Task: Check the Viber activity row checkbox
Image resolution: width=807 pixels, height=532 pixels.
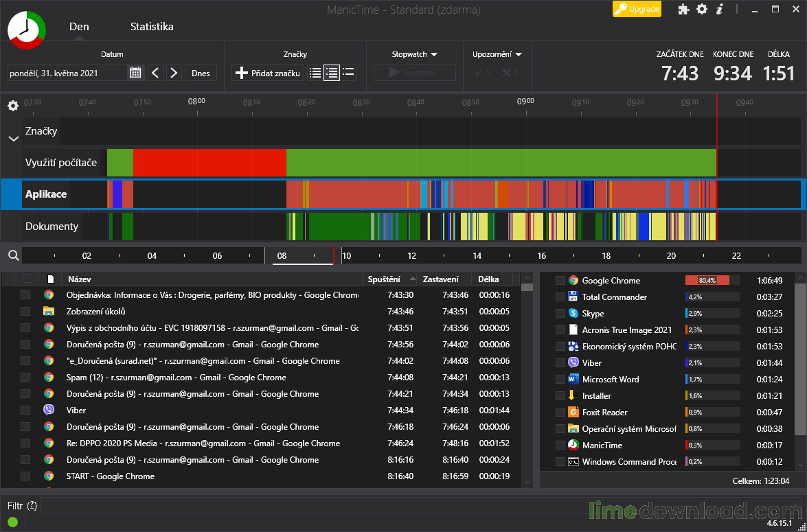Action: pos(25,410)
